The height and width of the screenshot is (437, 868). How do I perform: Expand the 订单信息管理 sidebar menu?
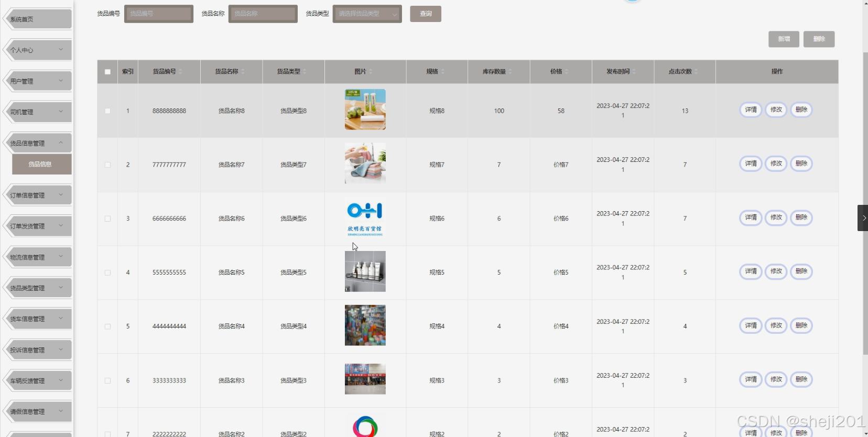38,195
